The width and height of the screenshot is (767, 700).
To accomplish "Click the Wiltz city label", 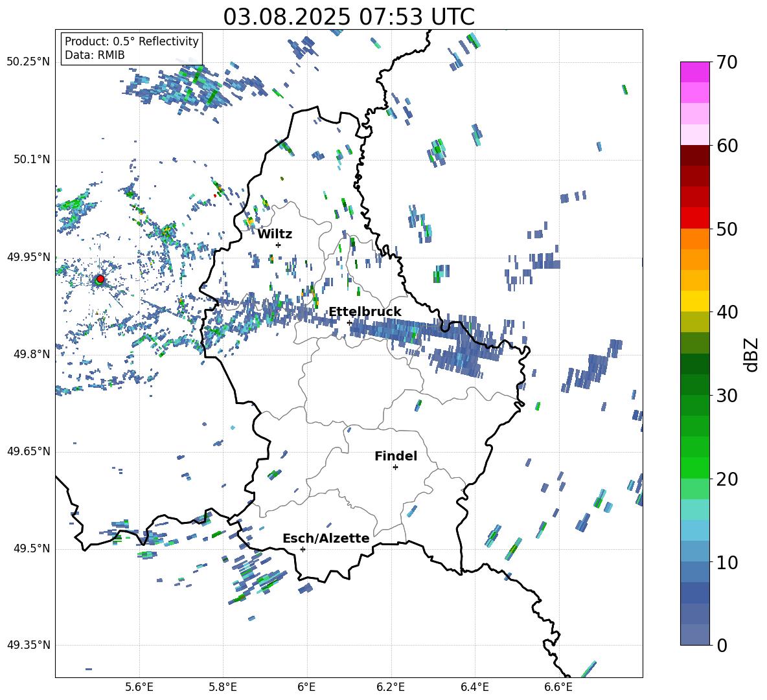I will (275, 234).
